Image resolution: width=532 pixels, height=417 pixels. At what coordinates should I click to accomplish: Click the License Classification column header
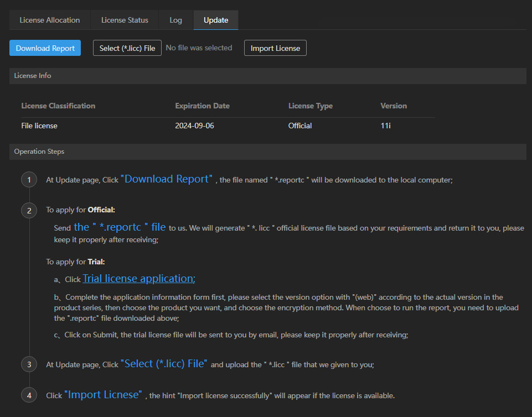coord(58,106)
